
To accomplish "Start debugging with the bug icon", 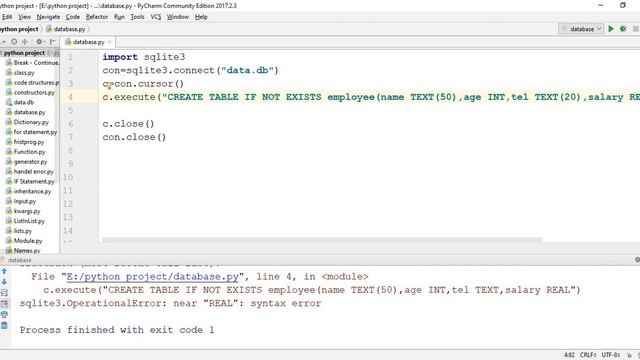I will coord(623,29).
